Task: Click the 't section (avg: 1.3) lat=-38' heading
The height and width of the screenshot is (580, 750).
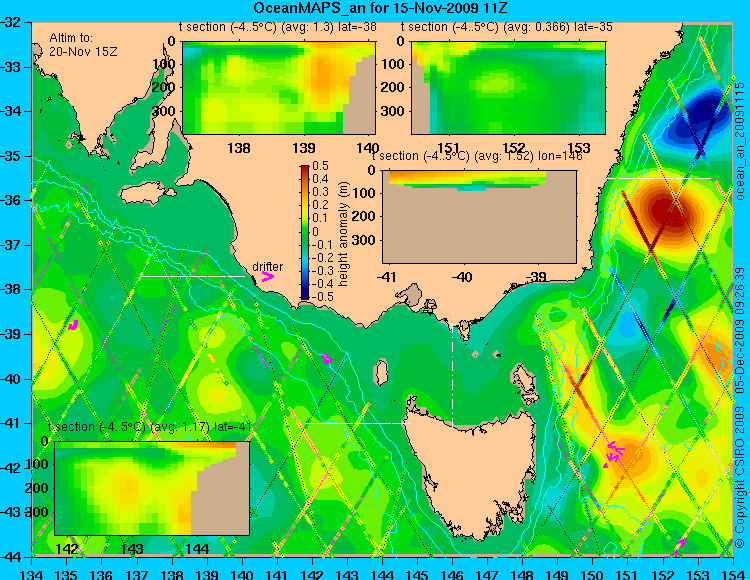Action: coord(277,27)
